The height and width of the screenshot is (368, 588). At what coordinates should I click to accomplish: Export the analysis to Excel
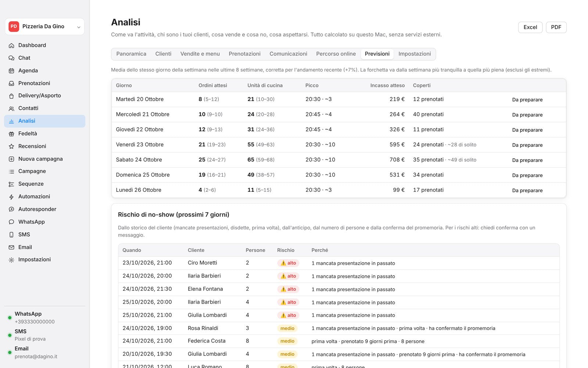[530, 27]
